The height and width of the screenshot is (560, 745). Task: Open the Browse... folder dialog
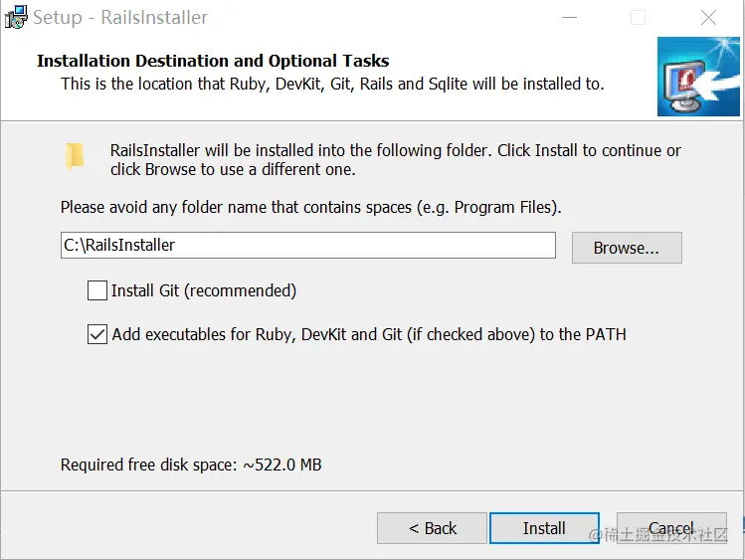click(x=627, y=248)
